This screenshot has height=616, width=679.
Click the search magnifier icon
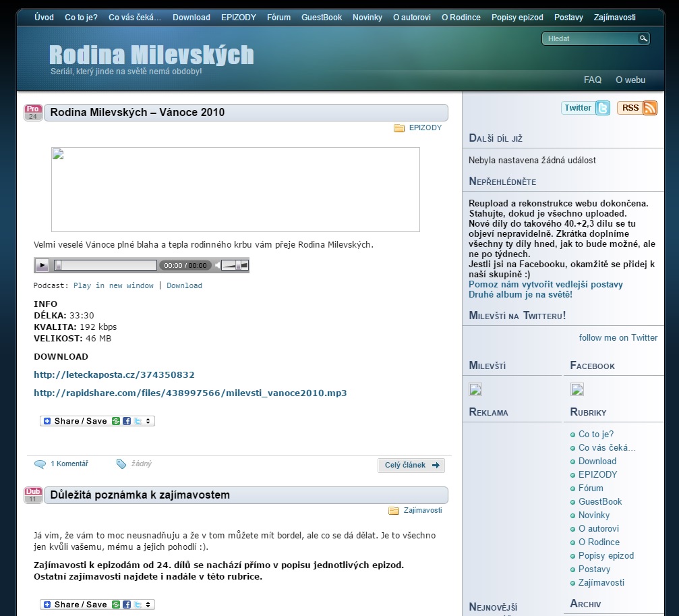tap(643, 39)
